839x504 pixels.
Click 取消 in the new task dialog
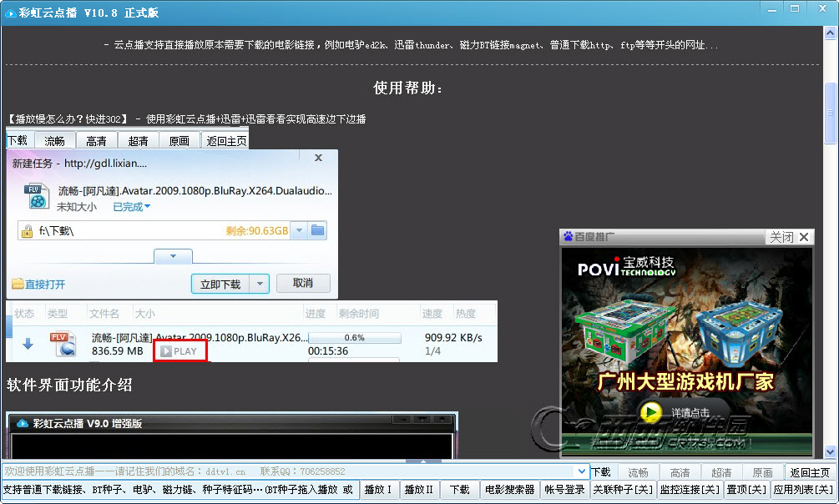tap(303, 283)
